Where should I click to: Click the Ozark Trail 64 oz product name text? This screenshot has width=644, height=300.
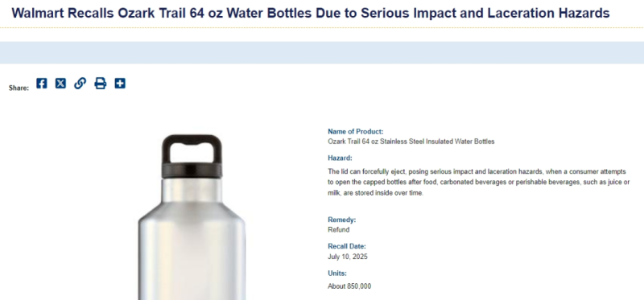[411, 142]
